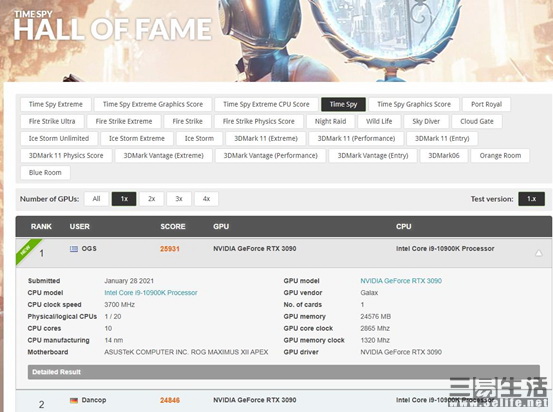Select the 1.x Test version button
Image resolution: width=553 pixels, height=412 pixels.
coord(531,199)
